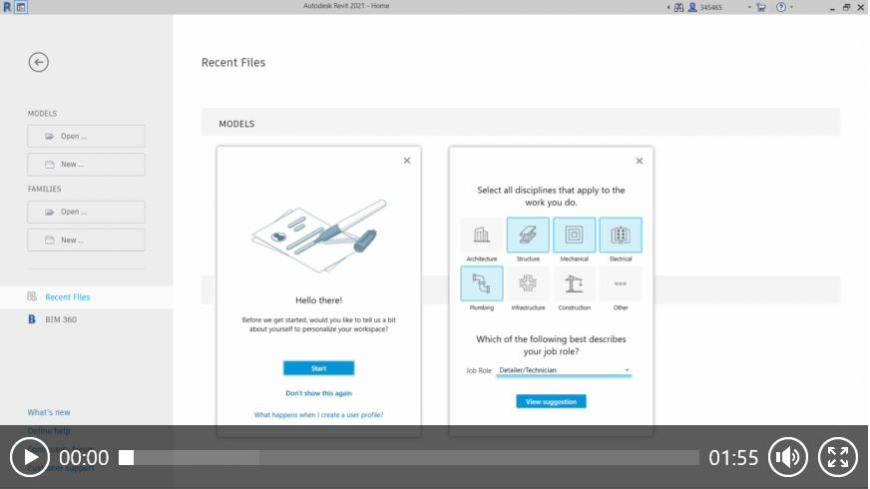Viewport: 870px width, 489px height.
Task: Close the Hello there dialog
Action: [x=407, y=160]
